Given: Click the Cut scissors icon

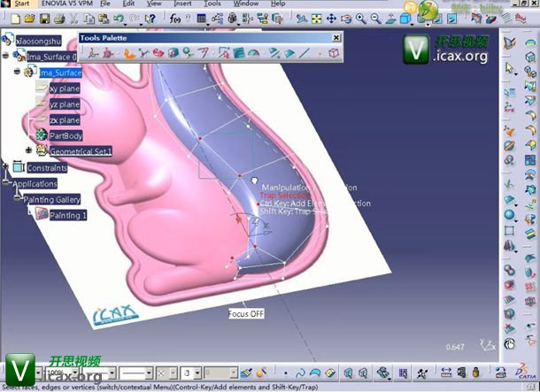Looking at the screenshot, I should click(x=72, y=18).
